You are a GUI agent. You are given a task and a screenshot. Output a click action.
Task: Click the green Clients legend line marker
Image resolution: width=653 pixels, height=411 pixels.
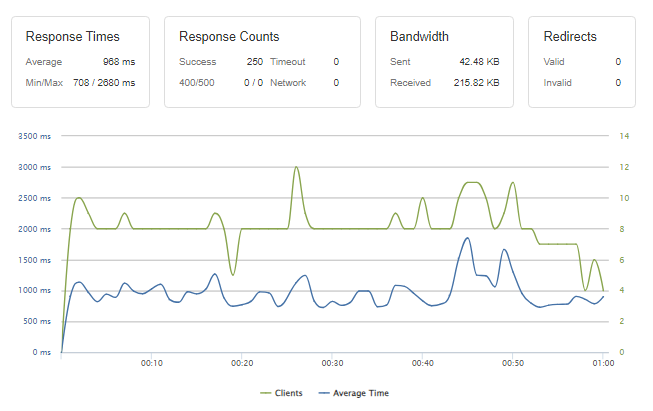tap(265, 393)
